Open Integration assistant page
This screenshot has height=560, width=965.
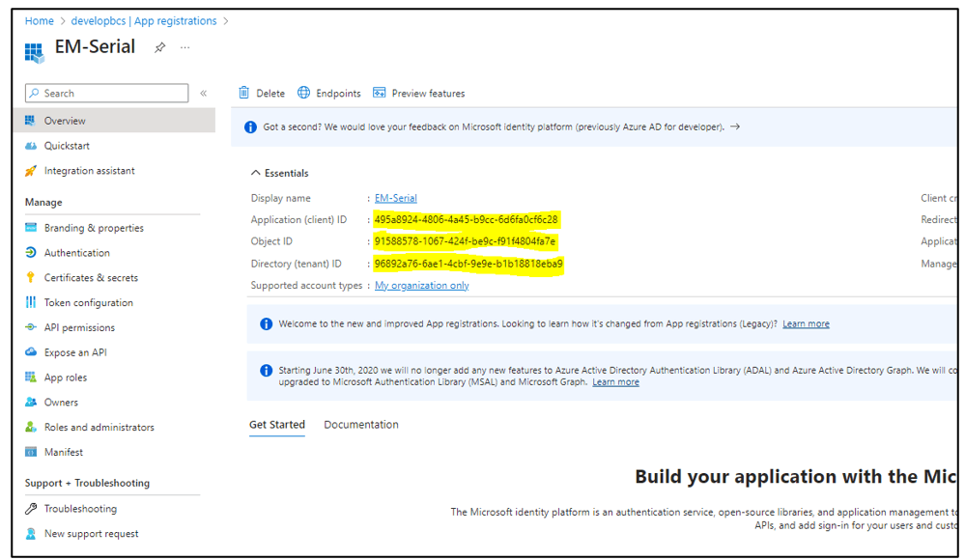[89, 171]
